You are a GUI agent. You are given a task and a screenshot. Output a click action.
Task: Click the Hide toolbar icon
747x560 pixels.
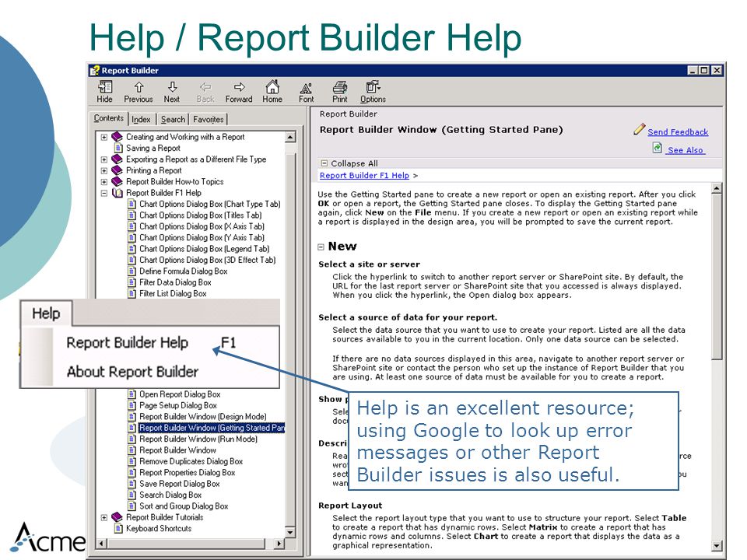click(105, 87)
